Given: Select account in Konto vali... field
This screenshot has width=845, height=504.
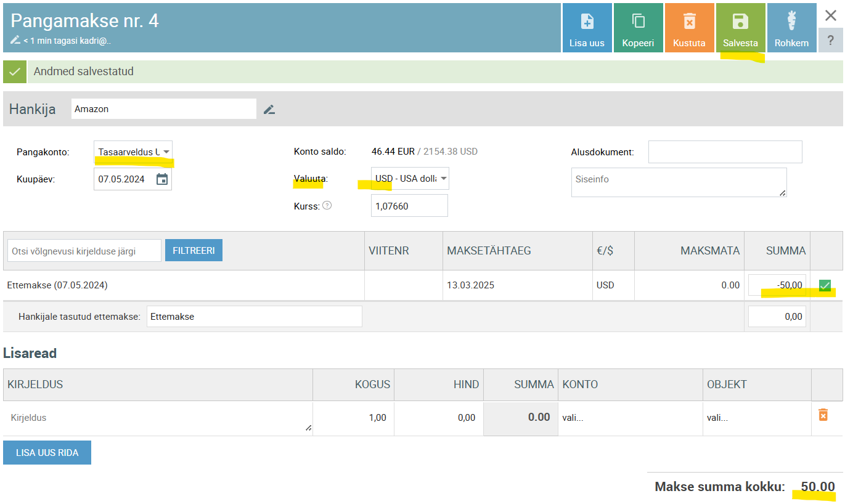Looking at the screenshot, I should tap(629, 418).
